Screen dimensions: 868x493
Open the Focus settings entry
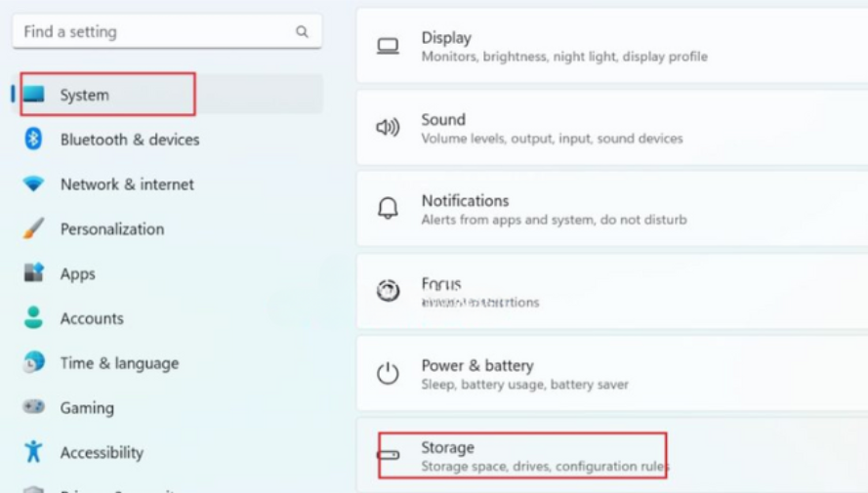pyautogui.click(x=612, y=292)
